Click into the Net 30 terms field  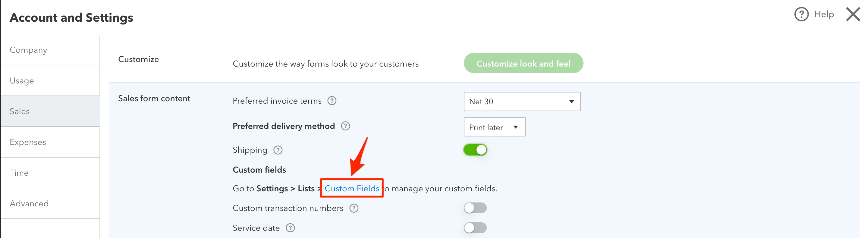(x=513, y=102)
